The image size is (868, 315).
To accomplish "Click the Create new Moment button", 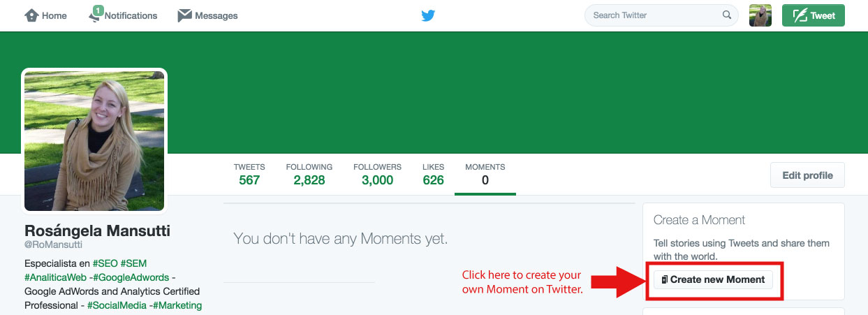I will (713, 279).
